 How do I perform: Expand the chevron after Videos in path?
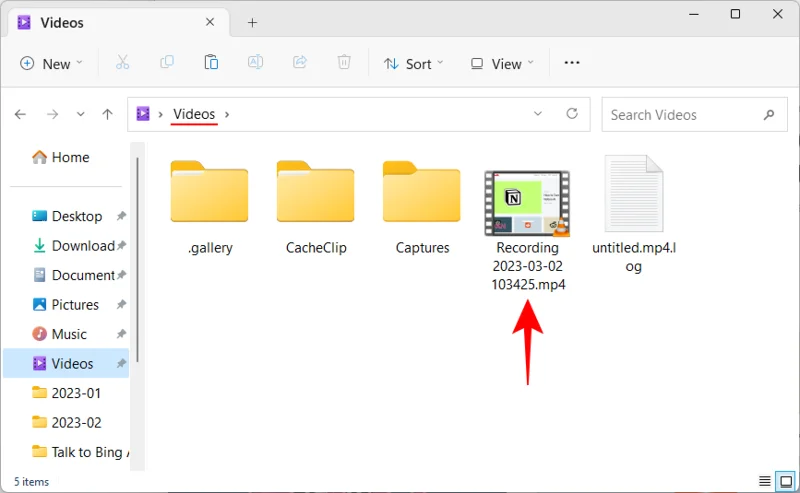(x=227, y=114)
